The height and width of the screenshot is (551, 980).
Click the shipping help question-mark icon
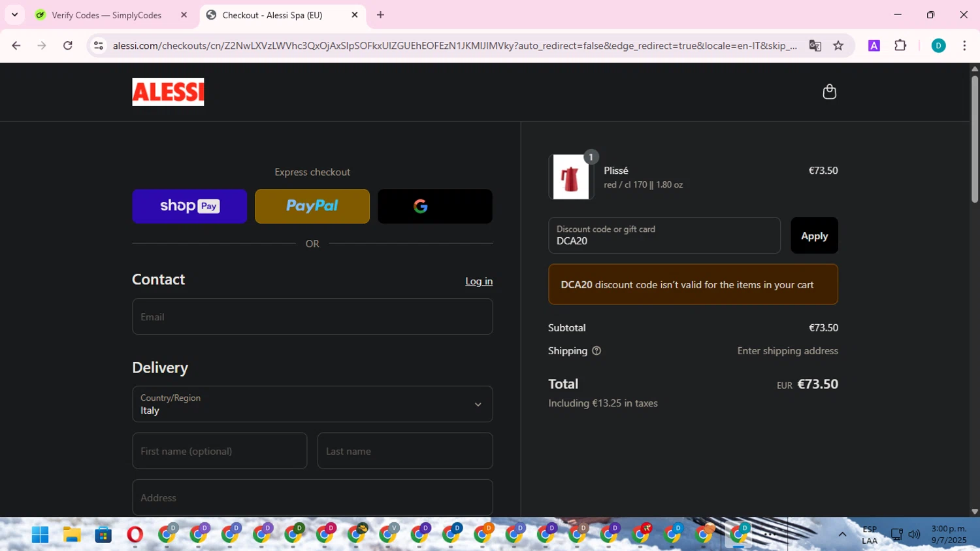596,351
